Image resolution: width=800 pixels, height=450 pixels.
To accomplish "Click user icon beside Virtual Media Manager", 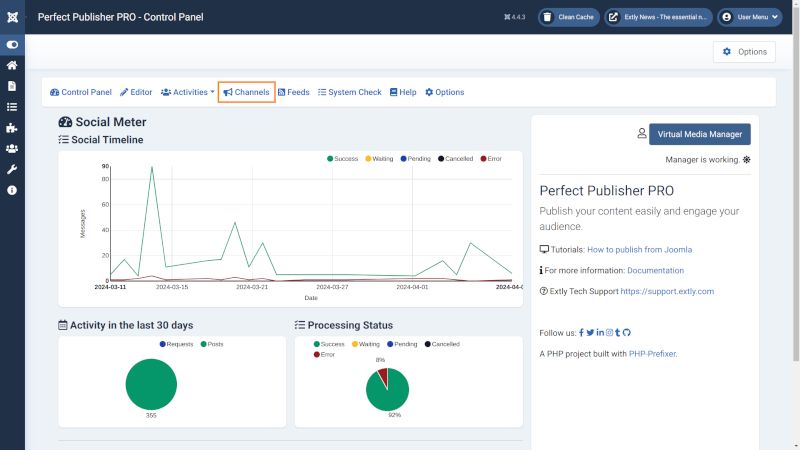I will coord(641,133).
